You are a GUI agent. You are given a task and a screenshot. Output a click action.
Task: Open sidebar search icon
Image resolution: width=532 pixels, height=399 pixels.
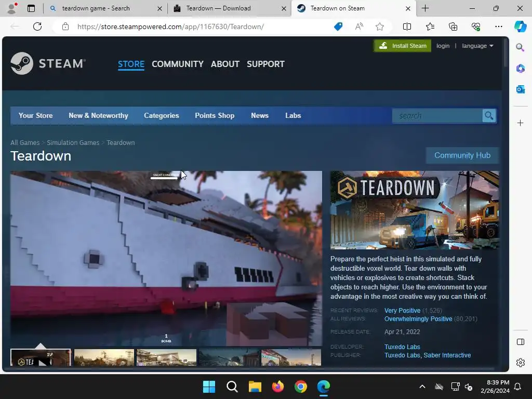(x=520, y=47)
